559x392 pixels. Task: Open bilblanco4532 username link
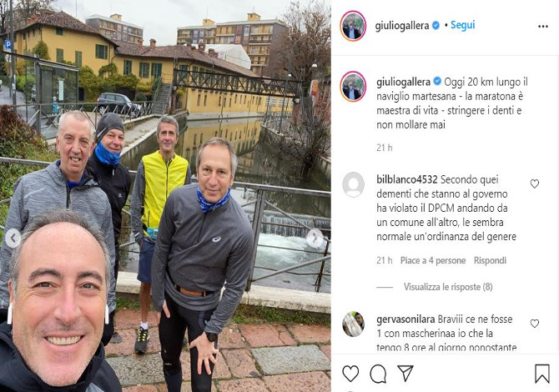click(407, 179)
